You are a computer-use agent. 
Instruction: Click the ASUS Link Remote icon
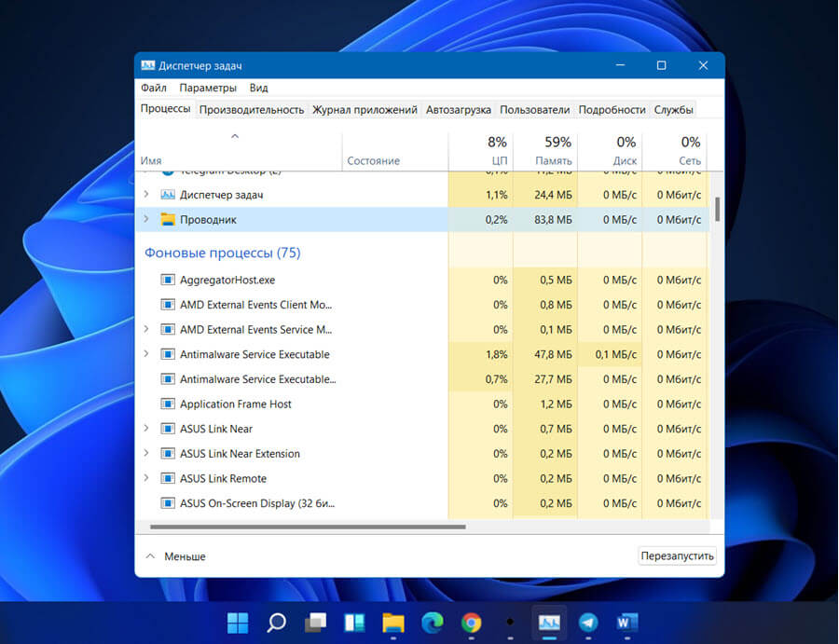(x=168, y=478)
